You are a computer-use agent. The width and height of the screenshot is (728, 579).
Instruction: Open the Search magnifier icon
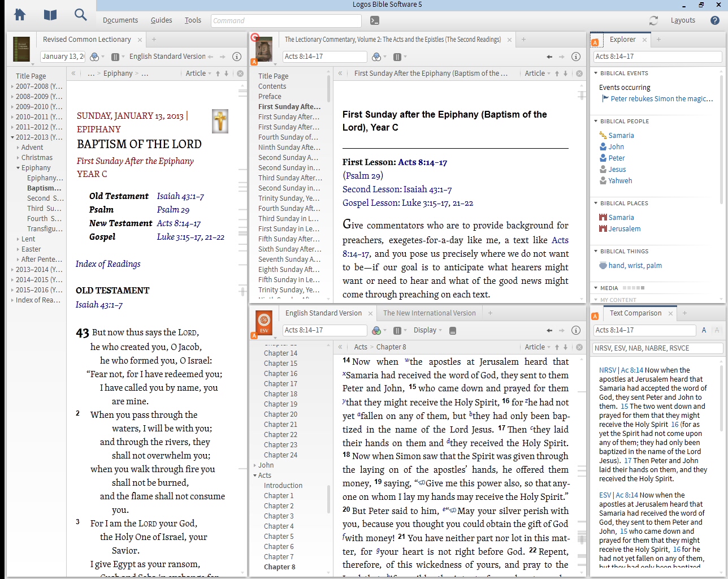click(x=81, y=15)
